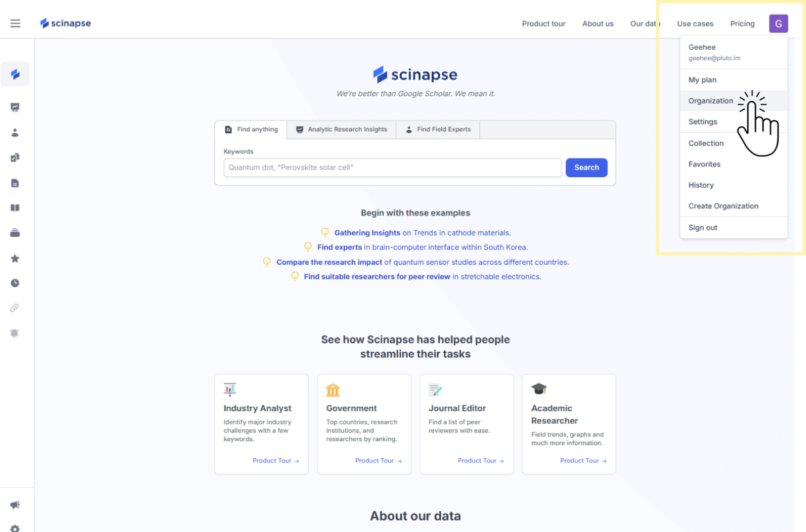Click the purple G profile avatar
This screenshot has height=532, width=806.
[x=778, y=23]
